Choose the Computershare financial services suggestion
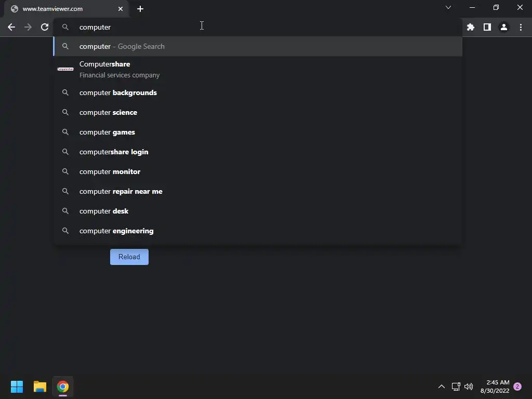Image resolution: width=532 pixels, height=399 pixels. tap(258, 69)
